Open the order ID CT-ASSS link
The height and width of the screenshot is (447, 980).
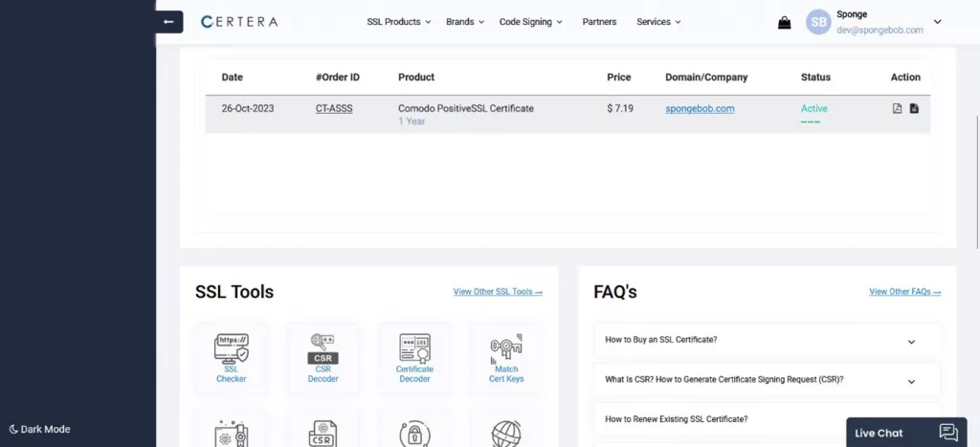click(x=334, y=108)
